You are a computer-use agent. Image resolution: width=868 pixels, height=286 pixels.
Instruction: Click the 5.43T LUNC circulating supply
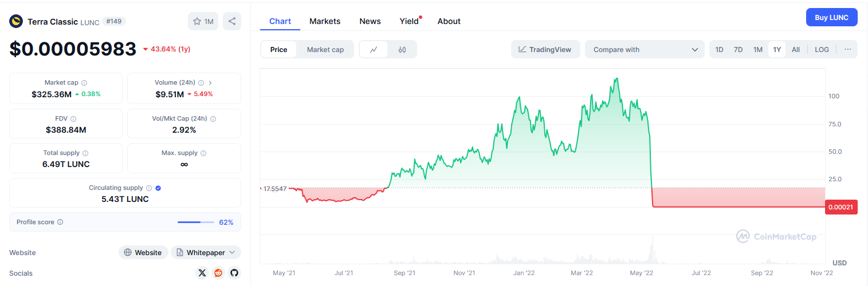125,199
